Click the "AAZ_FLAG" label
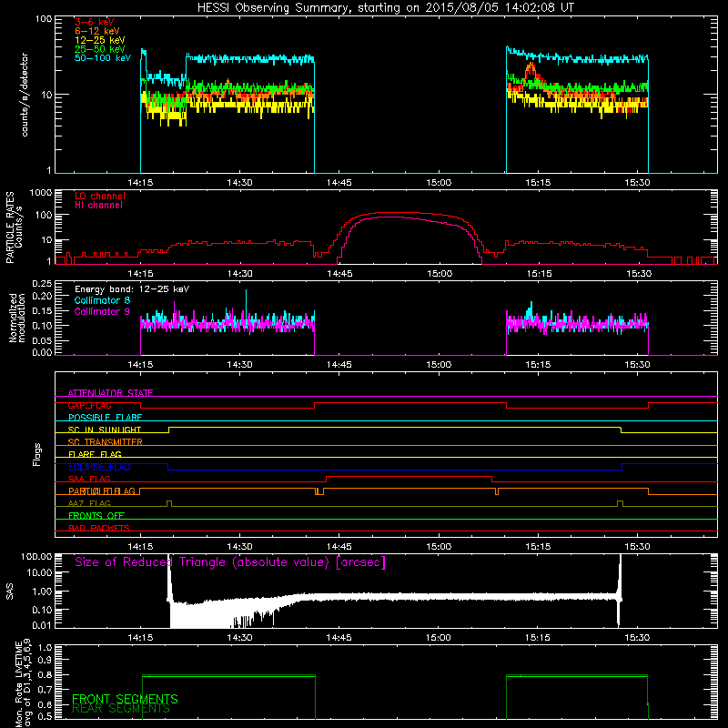The image size is (728, 728). (x=89, y=503)
